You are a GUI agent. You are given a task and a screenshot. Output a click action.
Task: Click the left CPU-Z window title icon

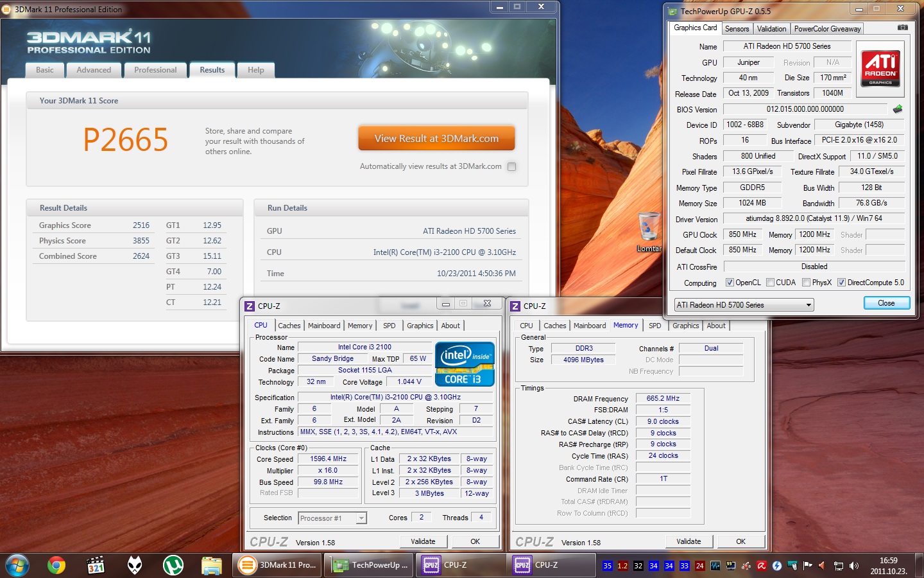[250, 306]
